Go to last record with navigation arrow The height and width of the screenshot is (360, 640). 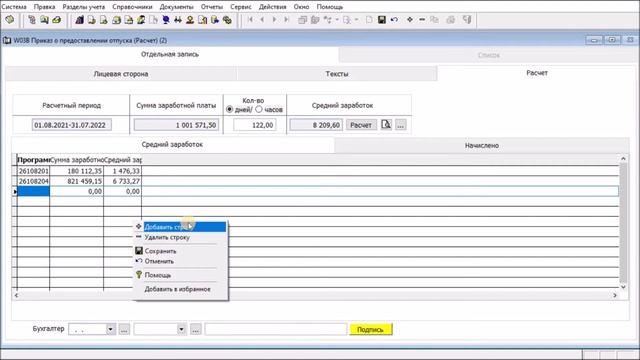(x=287, y=20)
